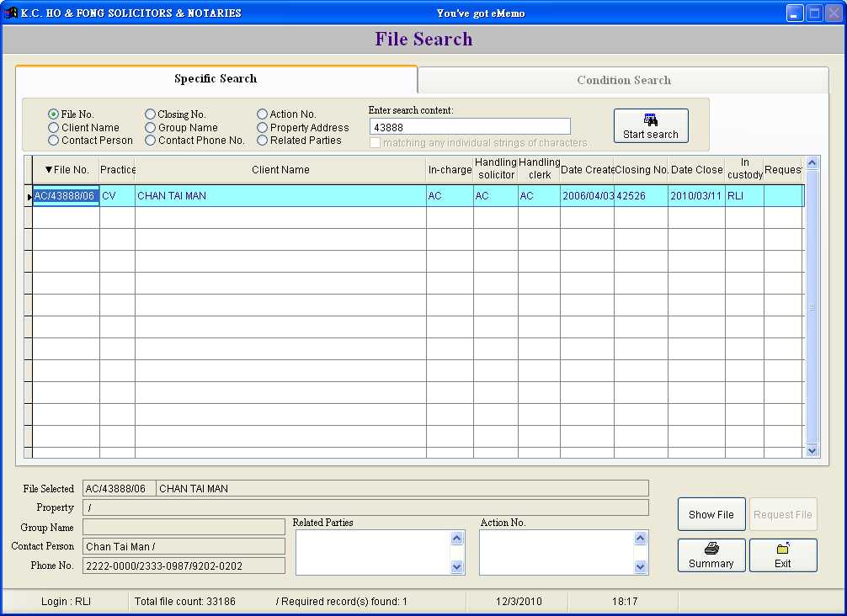Switch to the Condition Search tab
This screenshot has height=616, width=847.
click(x=623, y=81)
